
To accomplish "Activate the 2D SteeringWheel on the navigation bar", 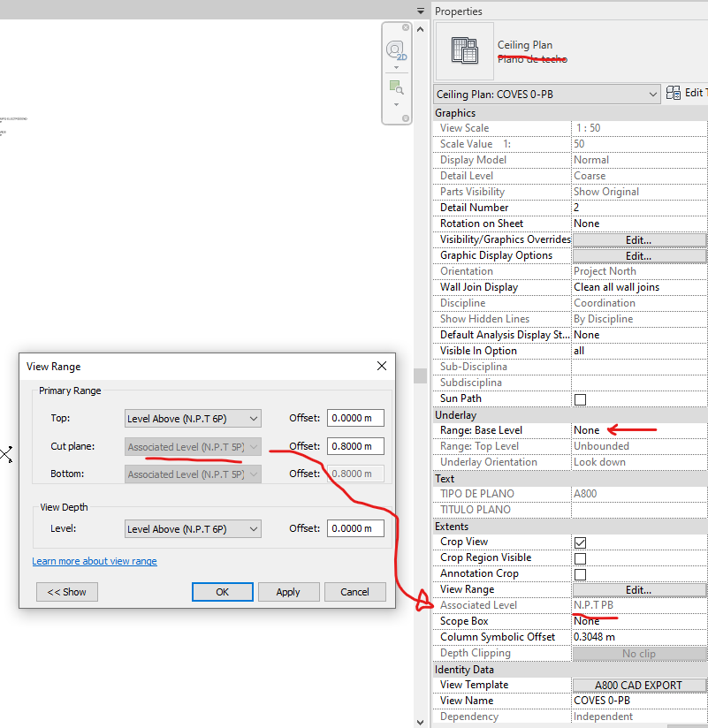I will (395, 49).
